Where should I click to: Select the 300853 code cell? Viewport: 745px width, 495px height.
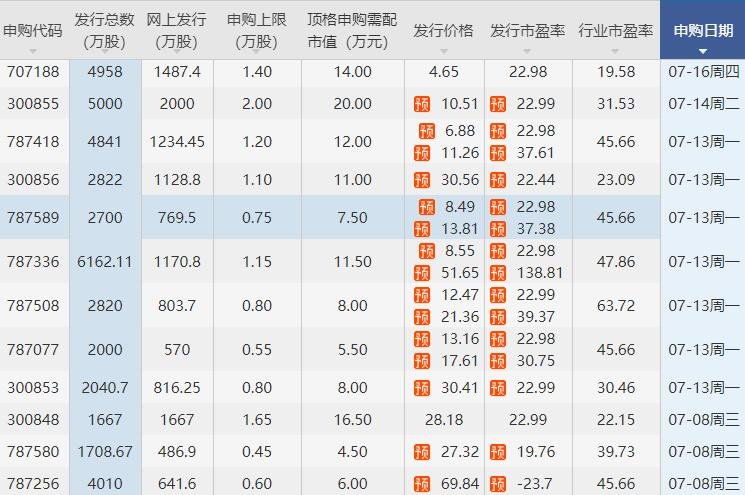33,388
